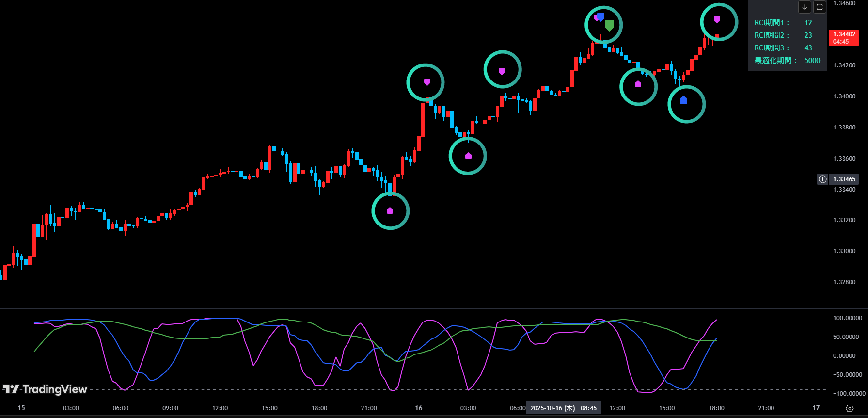
Task: Click the RCI期間1 value 12
Action: coord(808,23)
